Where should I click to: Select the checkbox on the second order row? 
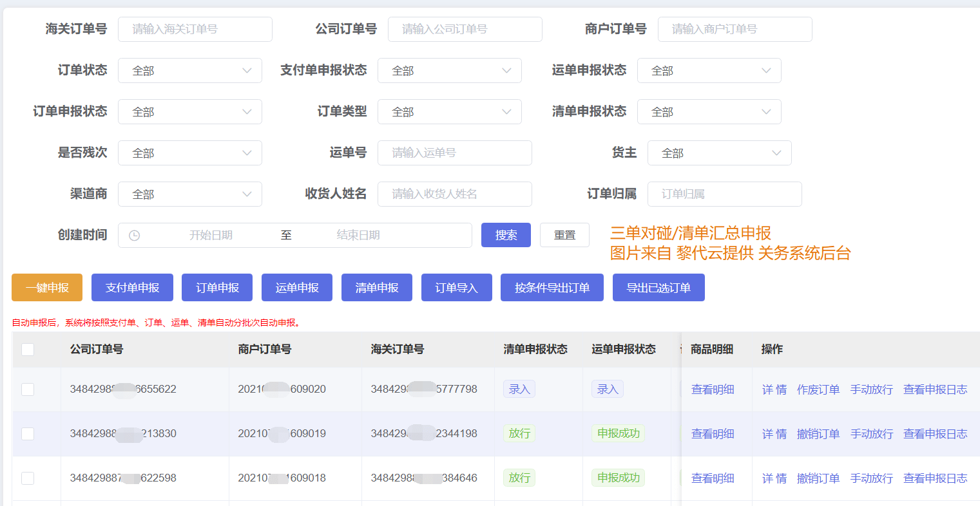(x=27, y=433)
